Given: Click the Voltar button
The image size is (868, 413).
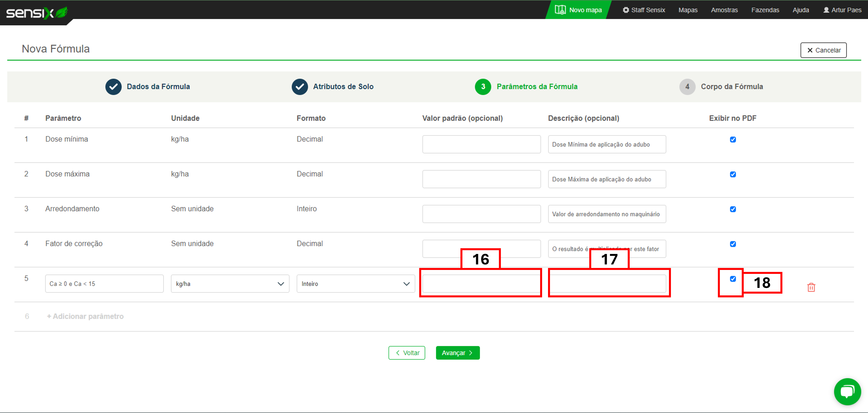Looking at the screenshot, I should tap(406, 353).
